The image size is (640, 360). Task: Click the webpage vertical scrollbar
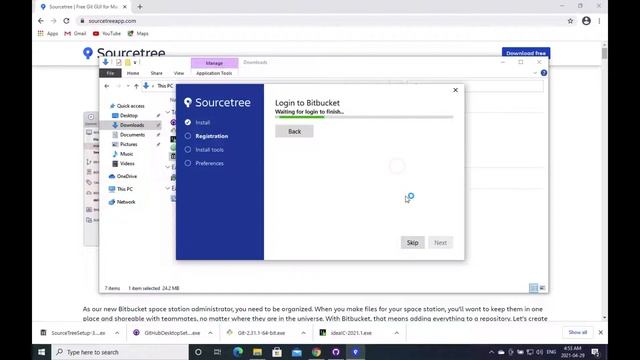pyautogui.click(x=604, y=181)
